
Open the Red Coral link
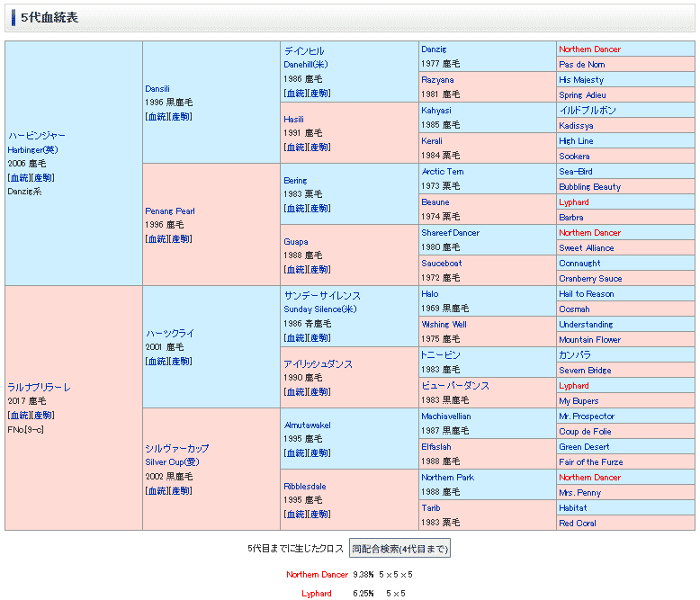[x=578, y=524]
